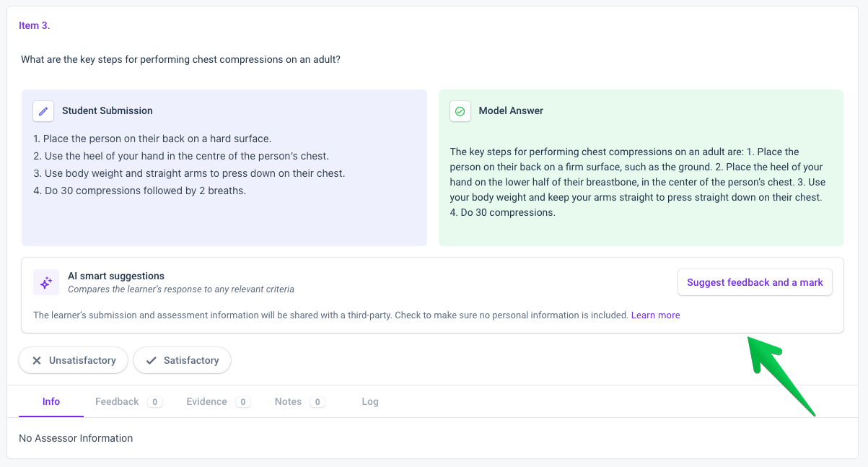Click Suggest feedback and a mark button
868x467 pixels.
point(755,282)
